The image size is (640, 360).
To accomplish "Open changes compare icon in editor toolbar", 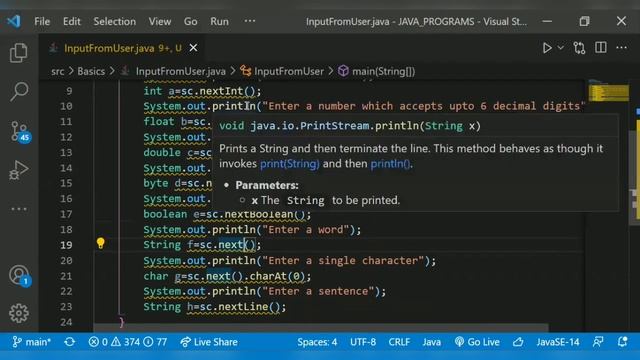I will (x=579, y=48).
